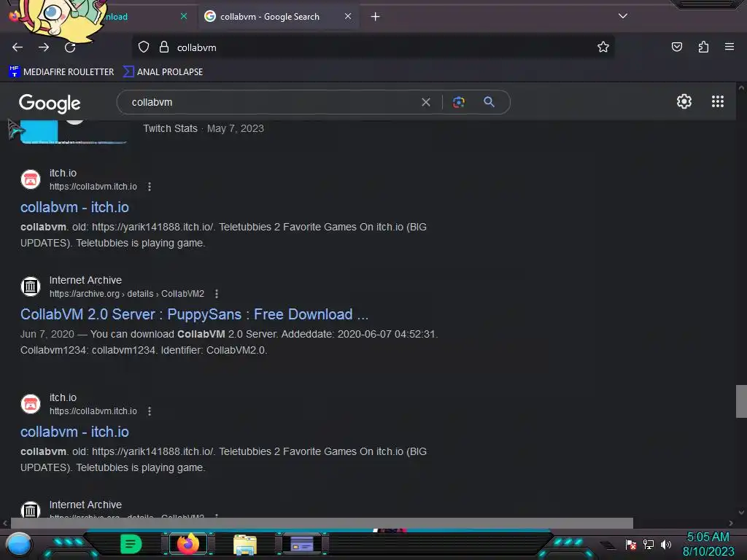Open the first collabvm - itch.io result

coord(74,207)
